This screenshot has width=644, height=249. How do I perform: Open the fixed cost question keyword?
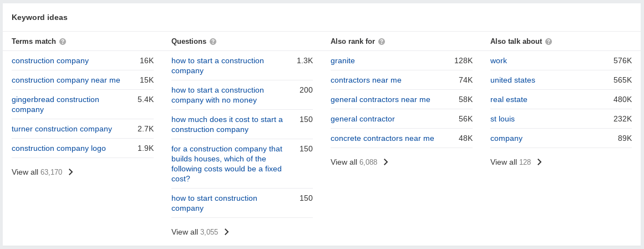point(227,164)
